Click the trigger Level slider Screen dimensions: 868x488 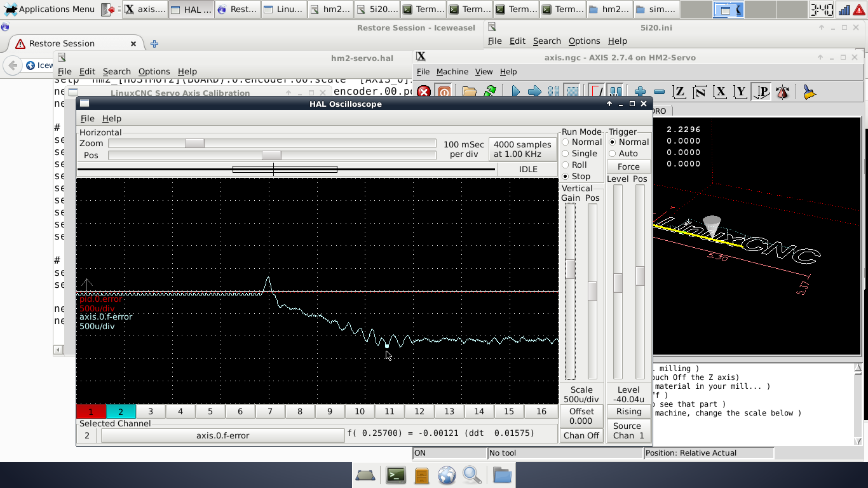618,282
